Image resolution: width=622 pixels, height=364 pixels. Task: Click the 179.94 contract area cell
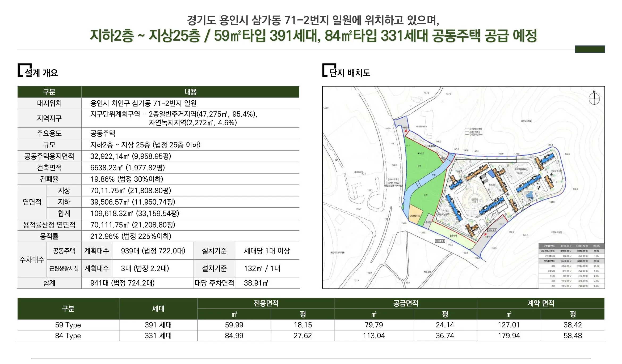509,336
